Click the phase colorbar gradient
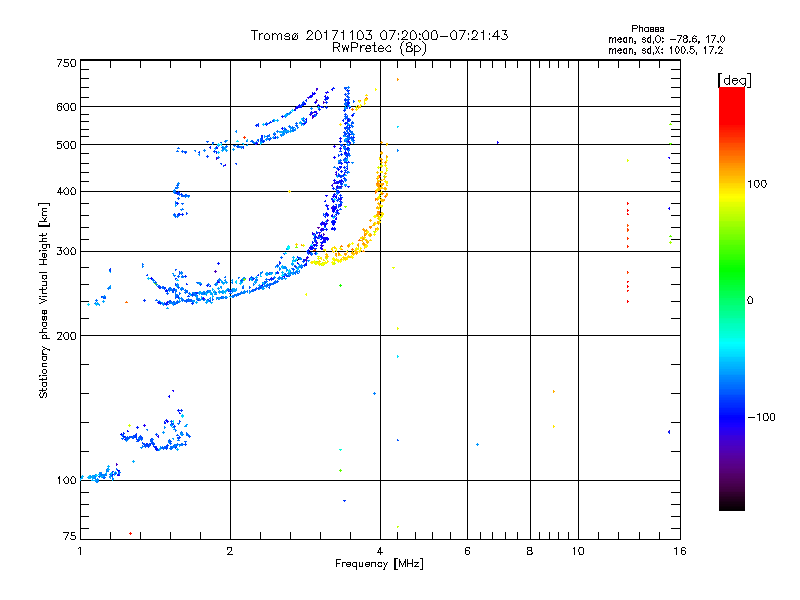The height and width of the screenshot is (600, 800). pyautogui.click(x=732, y=298)
